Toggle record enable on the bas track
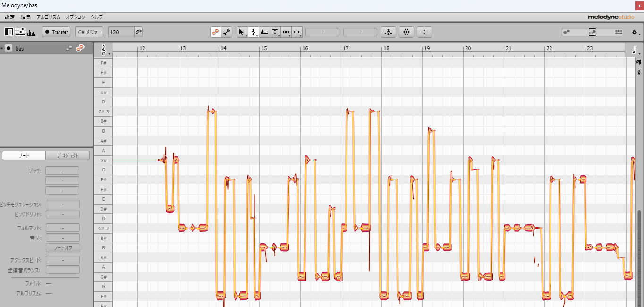The width and height of the screenshot is (644, 307). [8, 48]
